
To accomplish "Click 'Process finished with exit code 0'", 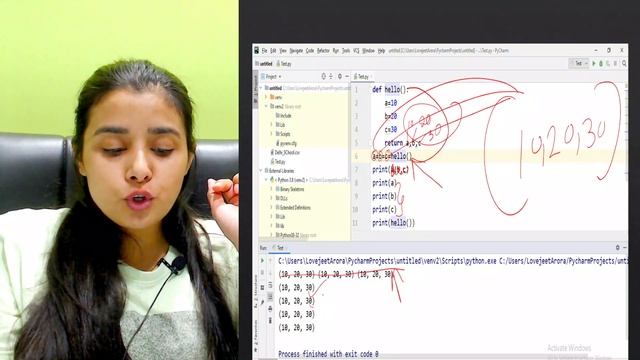I will [x=328, y=354].
